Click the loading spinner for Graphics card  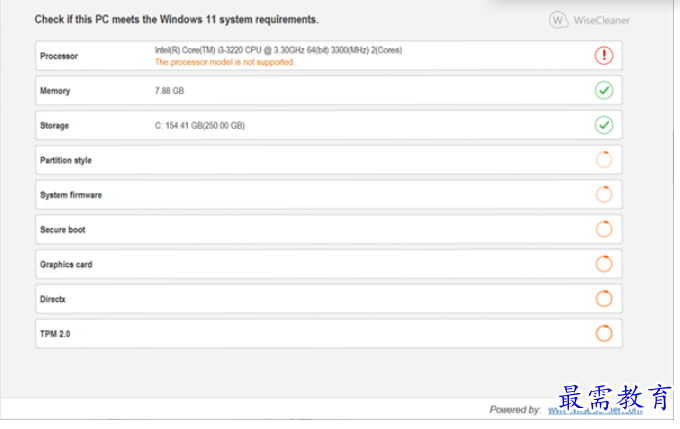pyautogui.click(x=604, y=264)
